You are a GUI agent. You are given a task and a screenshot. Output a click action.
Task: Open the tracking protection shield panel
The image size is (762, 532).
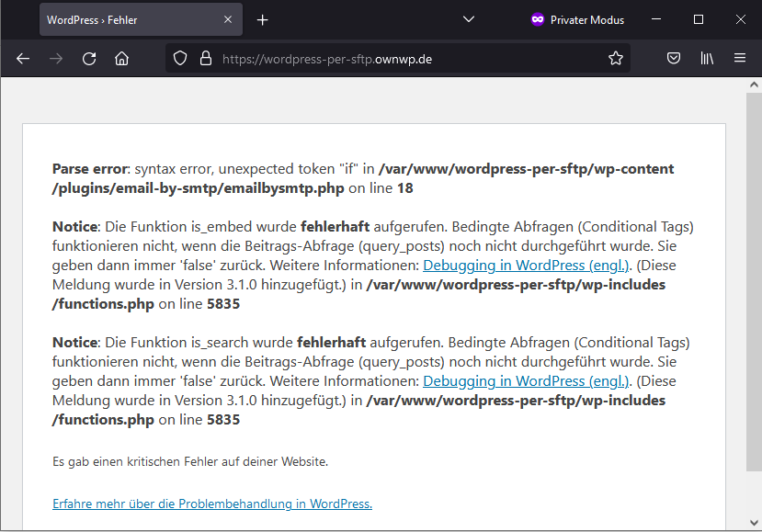[180, 59]
